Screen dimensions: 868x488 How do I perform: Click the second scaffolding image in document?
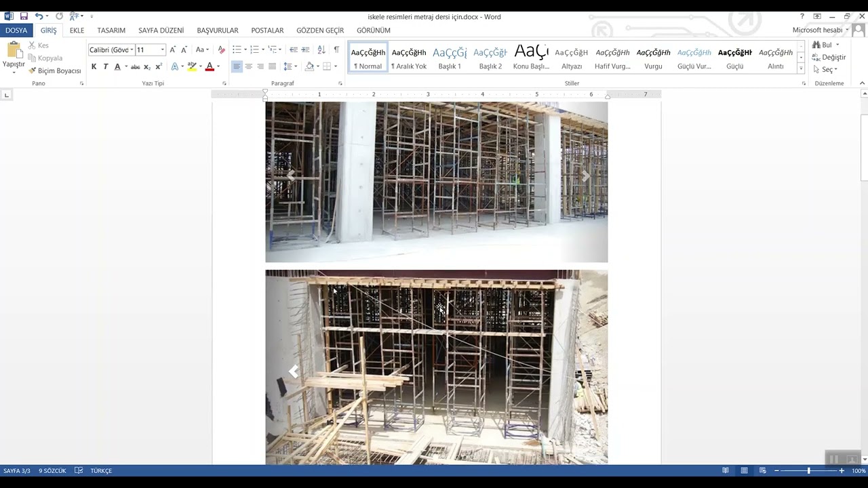coord(436,366)
